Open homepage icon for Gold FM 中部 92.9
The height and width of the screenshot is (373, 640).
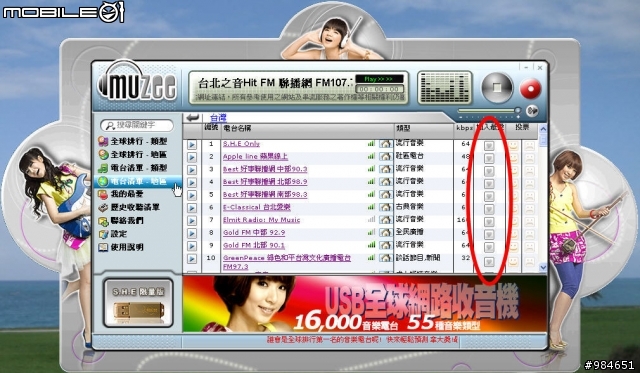coord(385,233)
